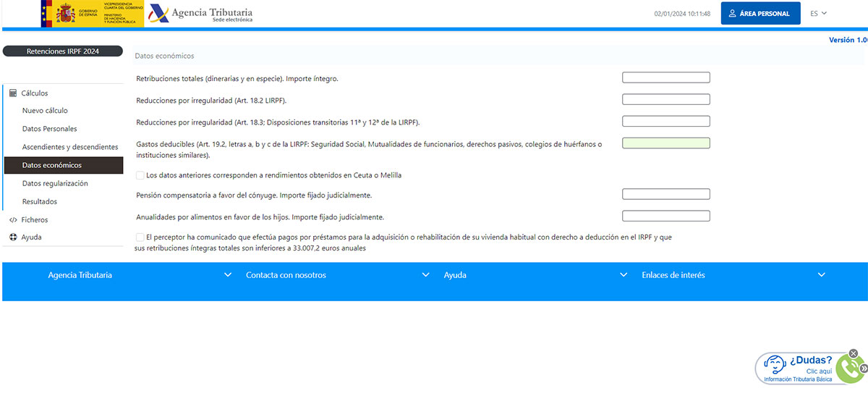The height and width of the screenshot is (404, 868).
Task: Close the ¿Dudas? help widget
Action: tap(853, 353)
